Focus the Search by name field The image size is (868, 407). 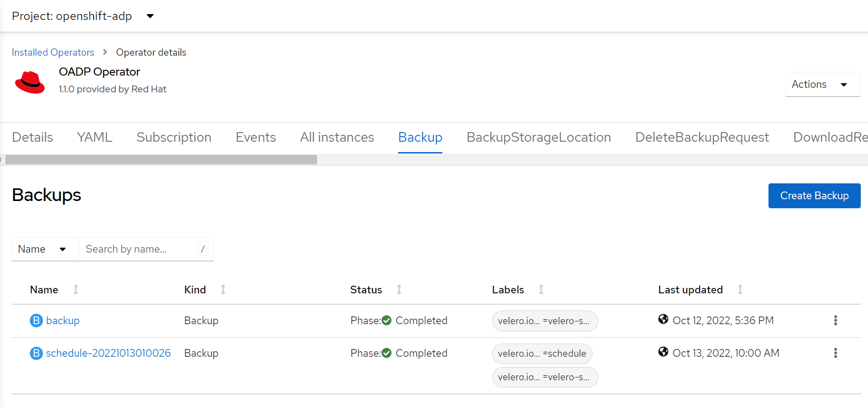click(x=146, y=249)
